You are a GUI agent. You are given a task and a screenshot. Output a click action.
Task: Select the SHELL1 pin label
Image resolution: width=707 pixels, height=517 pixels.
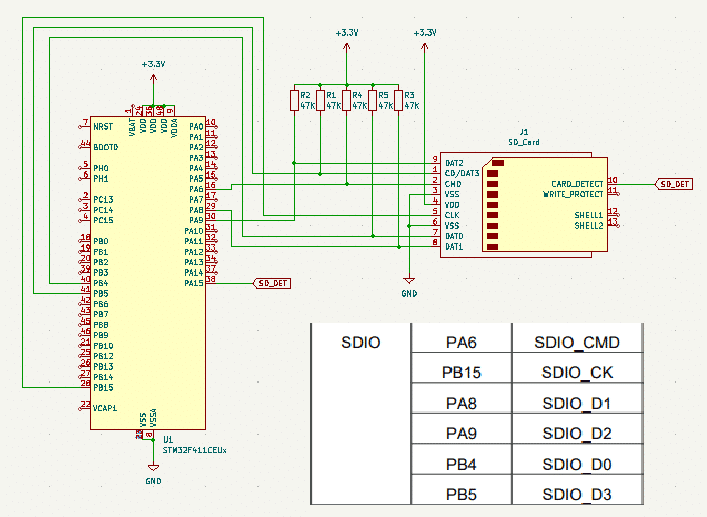click(x=589, y=215)
